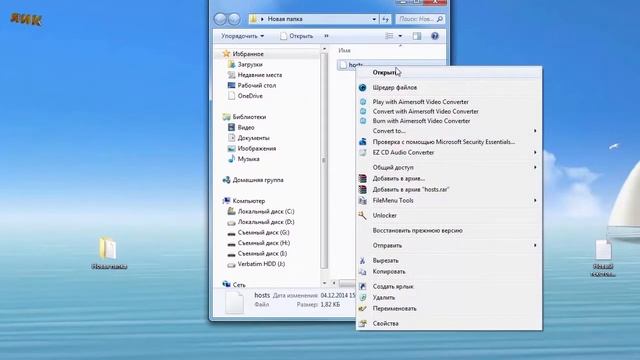
Task: Click the Burn with Aimersoft icon
Action: pos(363,121)
